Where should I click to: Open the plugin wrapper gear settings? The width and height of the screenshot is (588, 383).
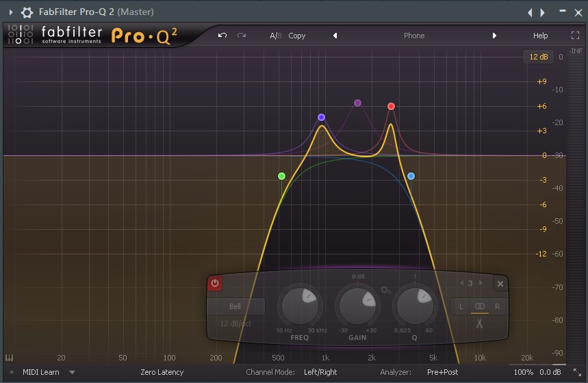27,12
